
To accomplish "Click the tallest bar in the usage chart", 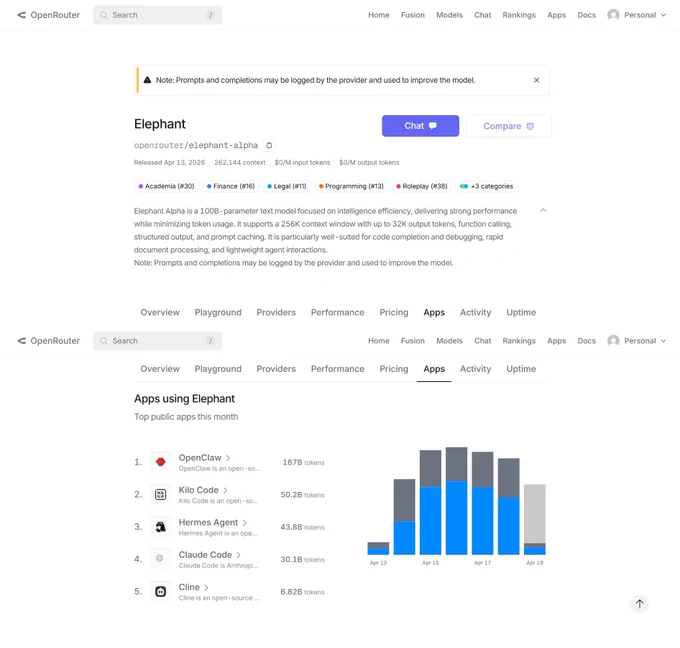I will [456, 501].
